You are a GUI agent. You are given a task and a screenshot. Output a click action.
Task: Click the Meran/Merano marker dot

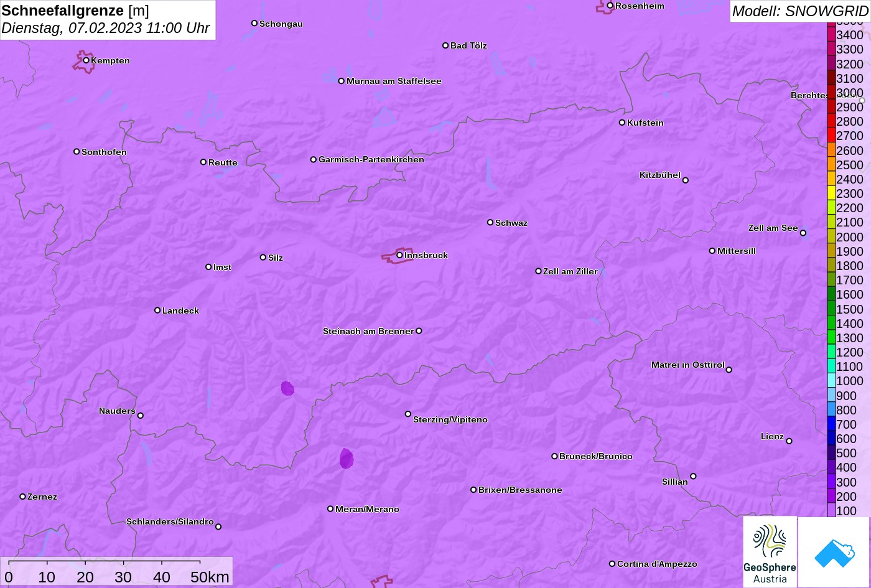click(x=330, y=509)
